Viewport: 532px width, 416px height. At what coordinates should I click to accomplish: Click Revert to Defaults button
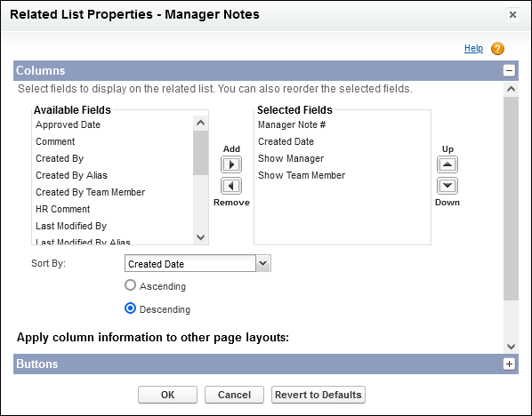pyautogui.click(x=318, y=395)
